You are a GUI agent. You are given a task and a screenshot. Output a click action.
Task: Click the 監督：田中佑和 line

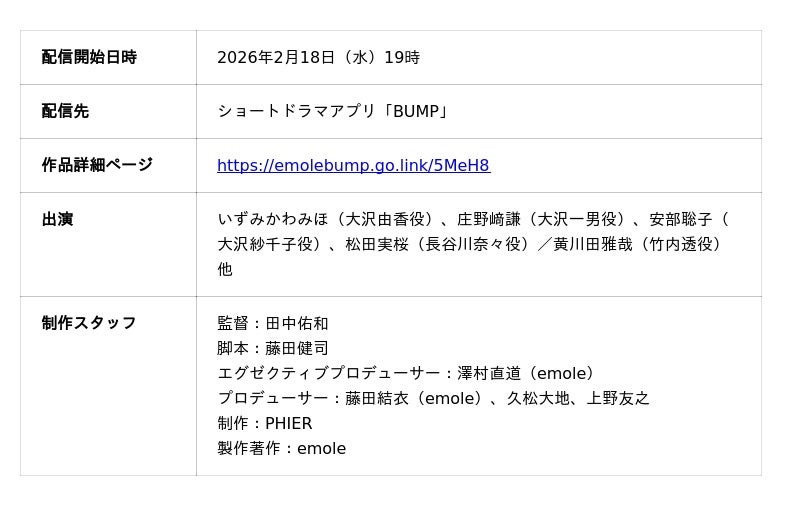click(x=273, y=323)
